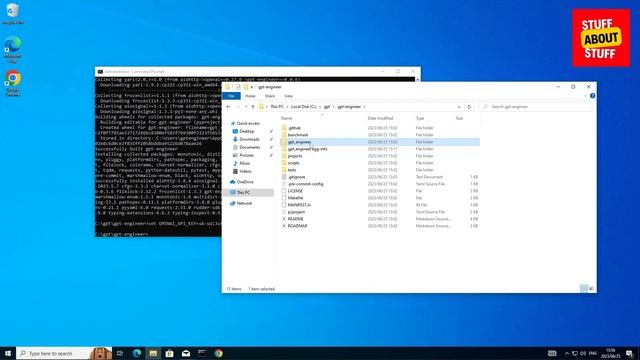
Task: Select the pyproject file
Action: (296, 212)
